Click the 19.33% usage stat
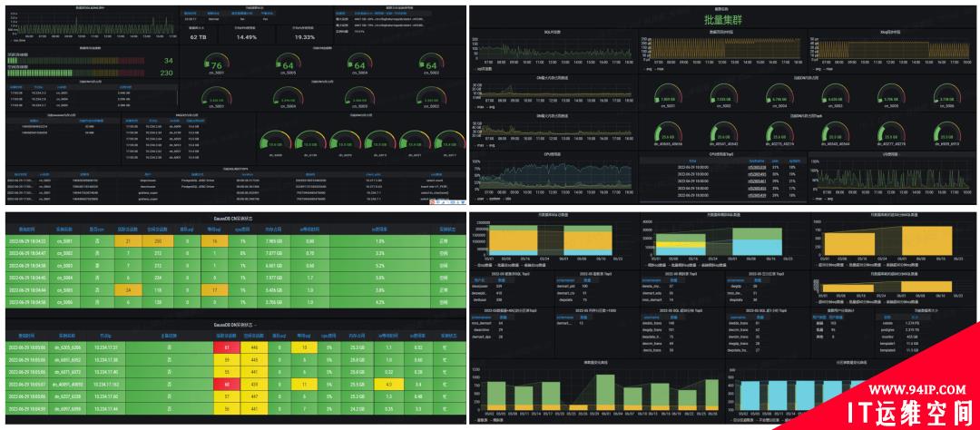 pyautogui.click(x=304, y=37)
